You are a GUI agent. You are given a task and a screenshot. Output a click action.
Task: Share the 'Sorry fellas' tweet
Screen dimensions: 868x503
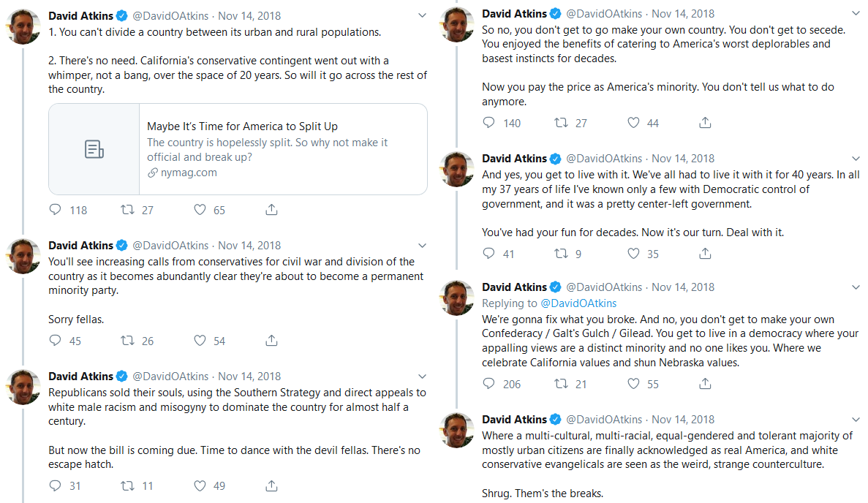(x=271, y=340)
